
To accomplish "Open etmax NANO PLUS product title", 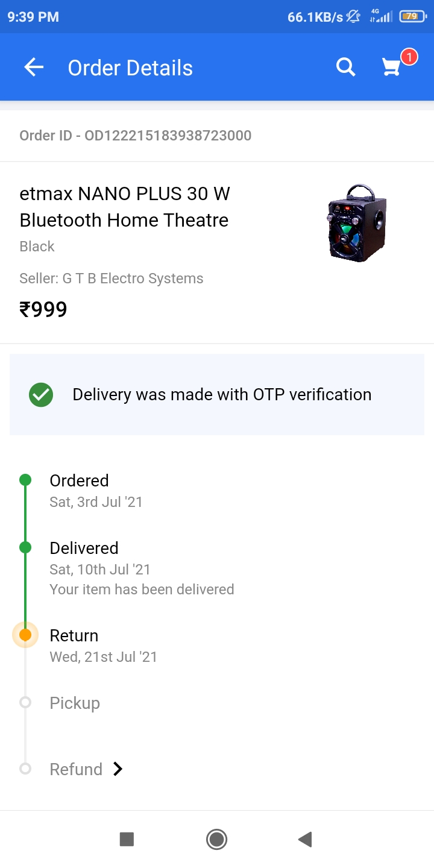I will [x=125, y=207].
